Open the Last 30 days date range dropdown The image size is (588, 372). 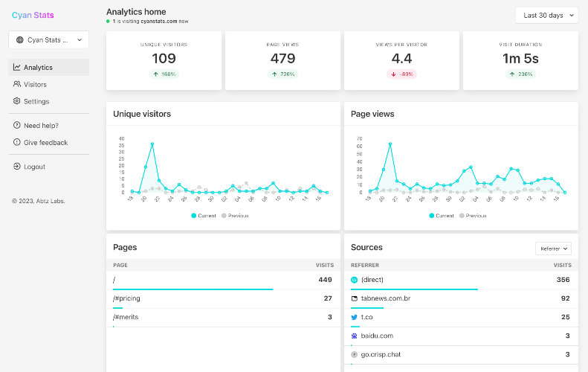(x=547, y=16)
